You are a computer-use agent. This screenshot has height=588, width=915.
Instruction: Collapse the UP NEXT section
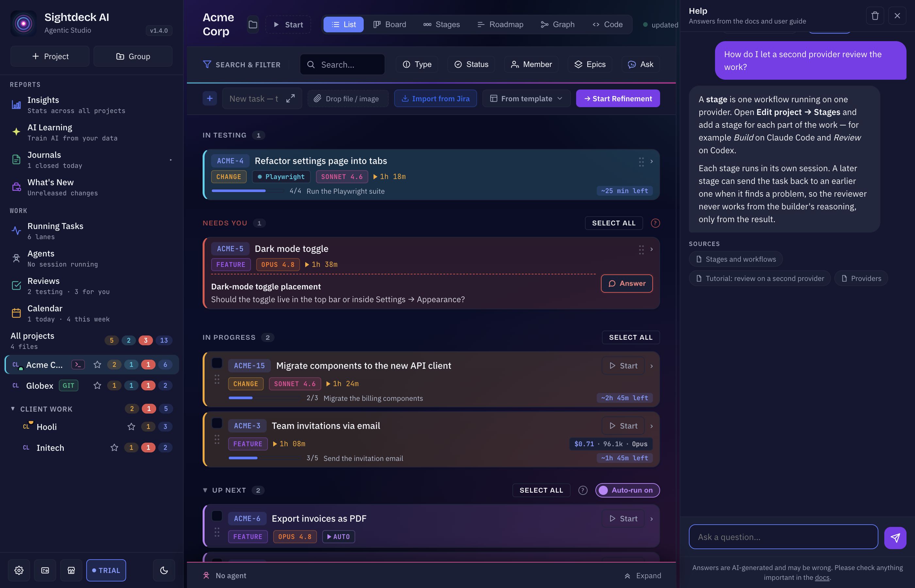tap(205, 490)
